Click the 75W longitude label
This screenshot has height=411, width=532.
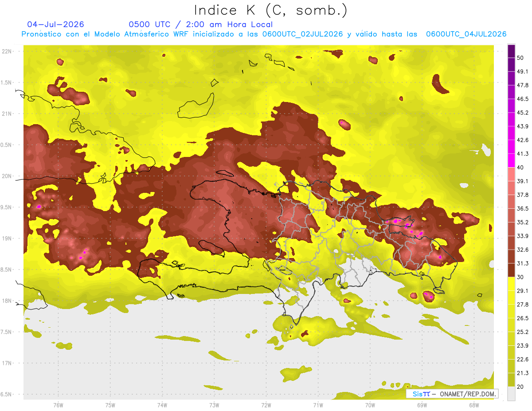point(110,405)
